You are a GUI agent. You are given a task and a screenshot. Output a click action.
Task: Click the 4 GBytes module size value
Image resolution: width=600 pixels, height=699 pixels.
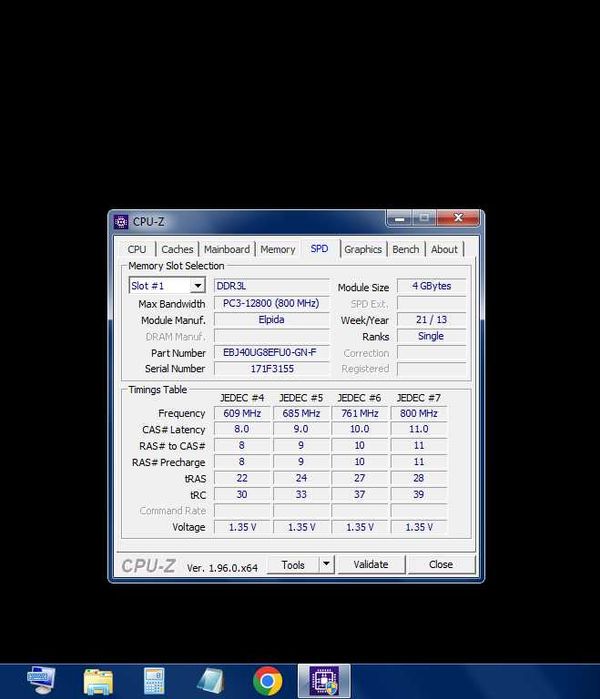point(431,286)
